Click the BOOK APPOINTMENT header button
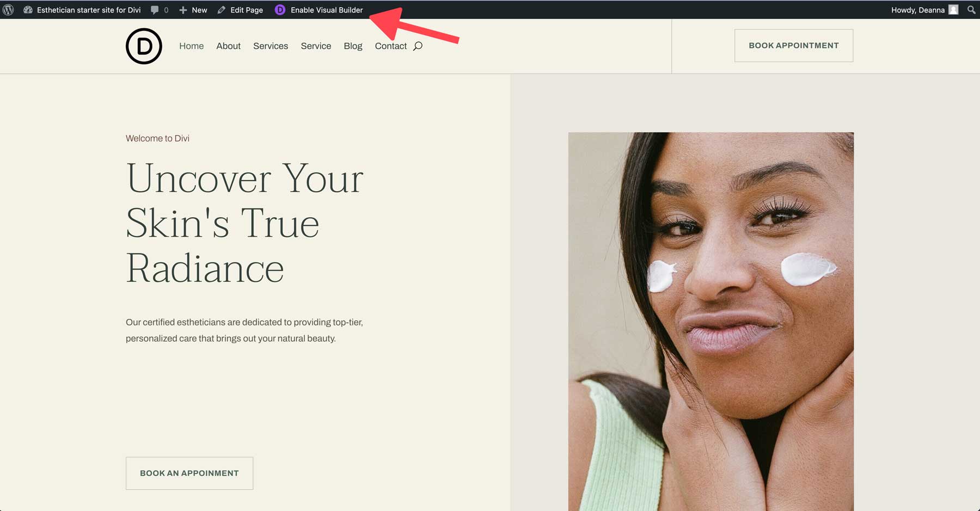Viewport: 980px width, 511px height. pos(793,45)
